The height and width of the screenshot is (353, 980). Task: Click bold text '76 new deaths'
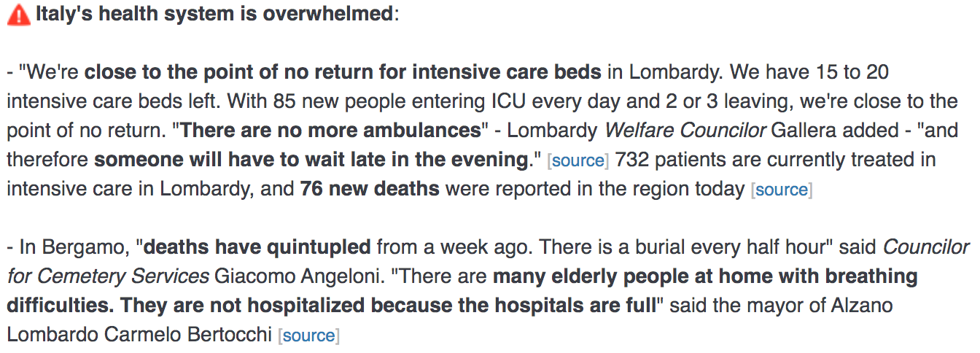(x=370, y=189)
